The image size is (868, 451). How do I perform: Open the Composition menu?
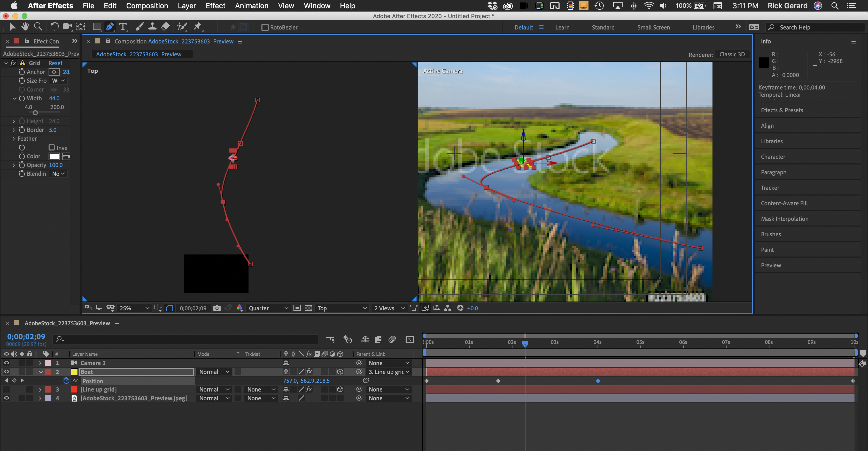(x=147, y=6)
